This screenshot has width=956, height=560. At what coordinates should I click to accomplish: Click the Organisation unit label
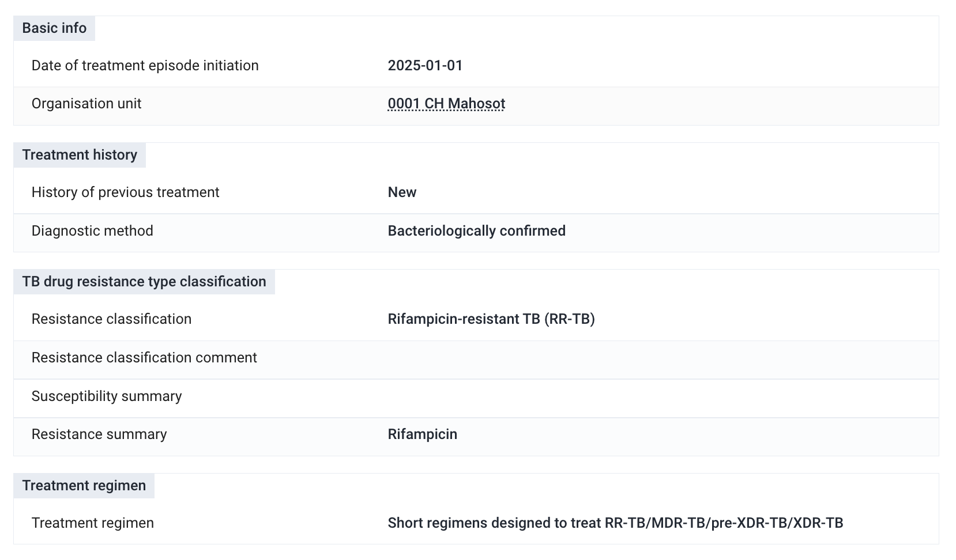[86, 104]
